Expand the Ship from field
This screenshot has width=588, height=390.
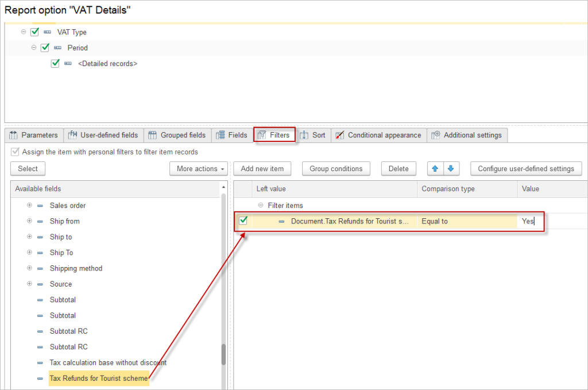tap(29, 221)
